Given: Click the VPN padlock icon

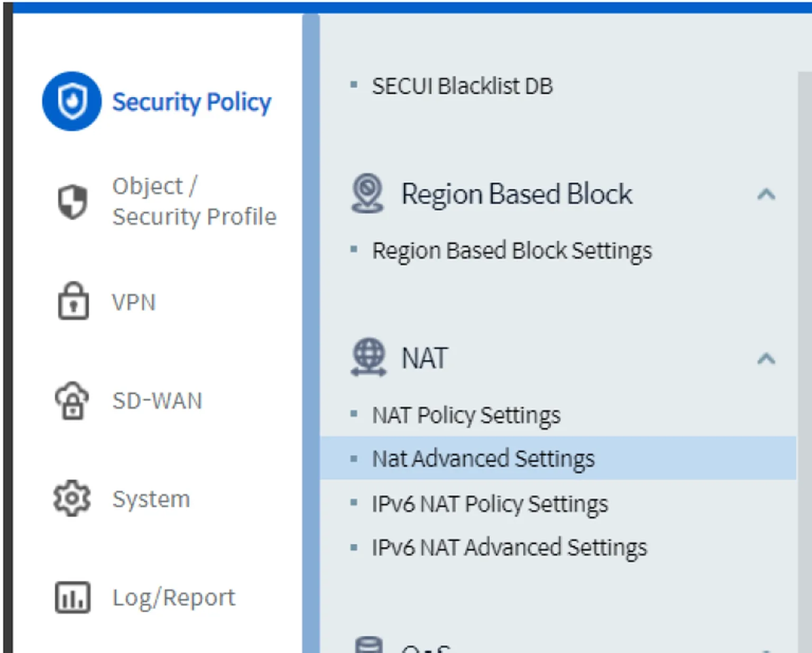Looking at the screenshot, I should (72, 302).
